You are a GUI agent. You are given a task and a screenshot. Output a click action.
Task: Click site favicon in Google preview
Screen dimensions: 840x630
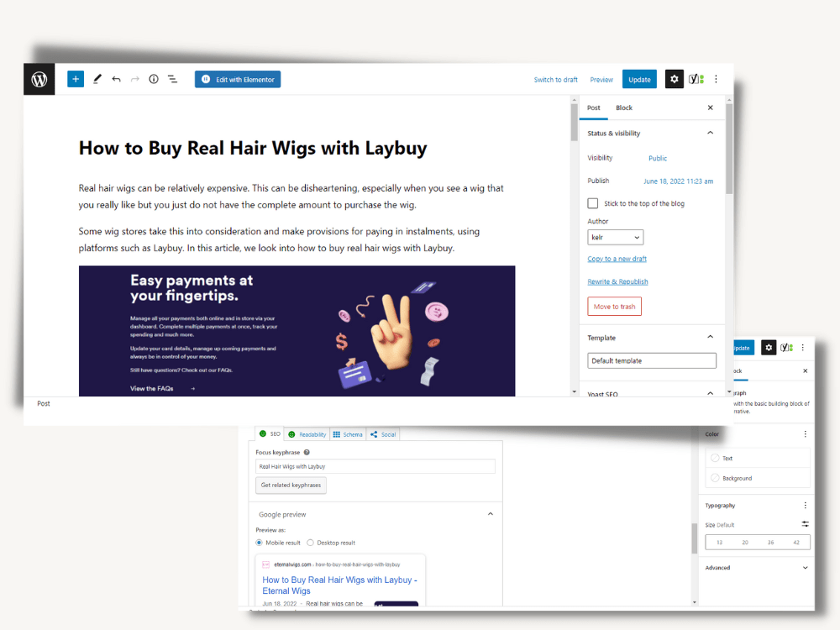coord(265,564)
